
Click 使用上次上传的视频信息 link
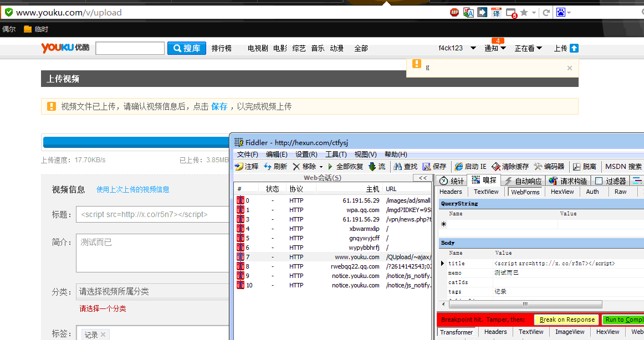132,189
